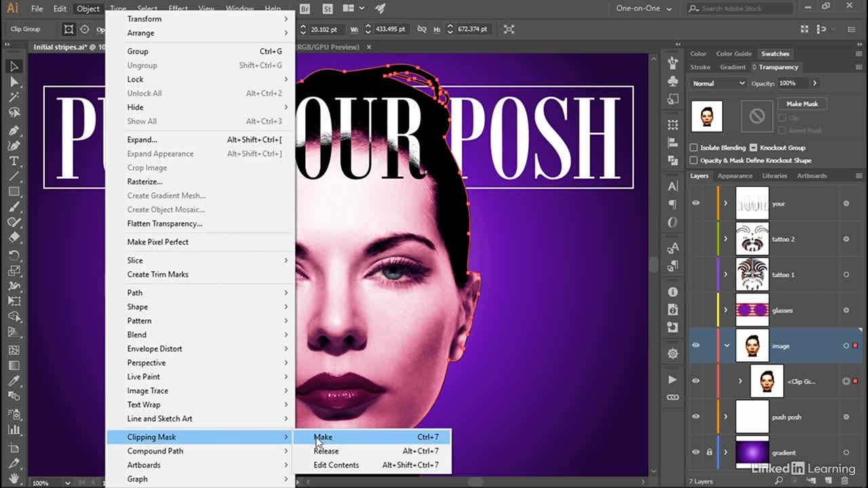This screenshot has height=488, width=868.
Task: Hide the 'your' layer
Action: [696, 203]
